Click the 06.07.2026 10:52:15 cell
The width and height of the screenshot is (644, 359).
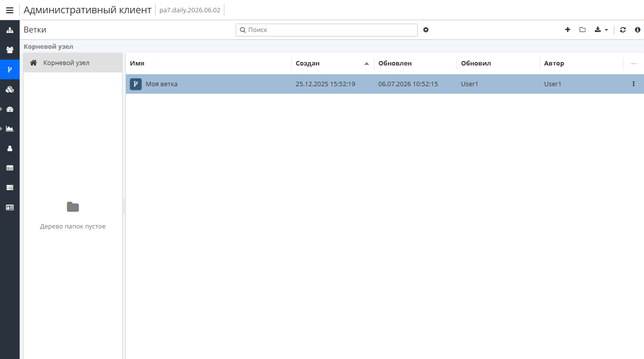(x=408, y=84)
